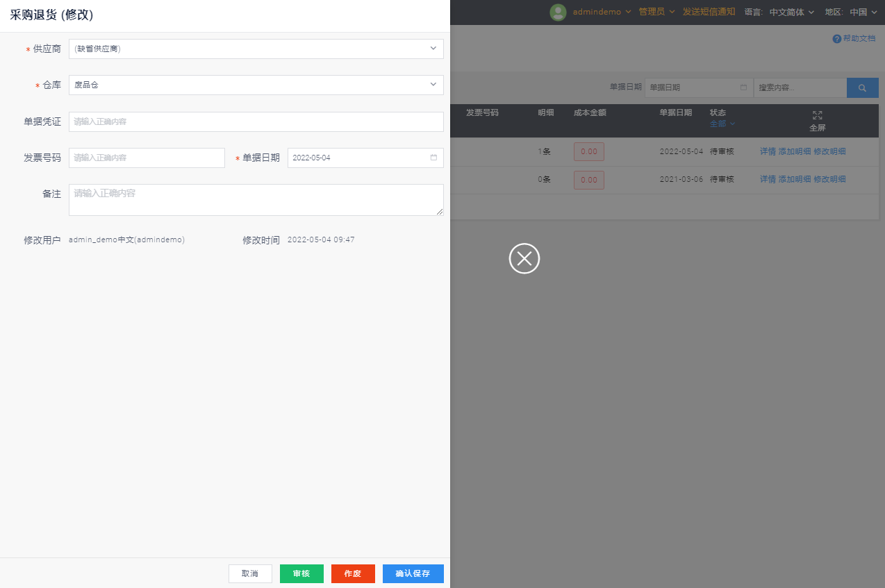Click the form's 单据日期 field 2022-05-04

coord(365,158)
